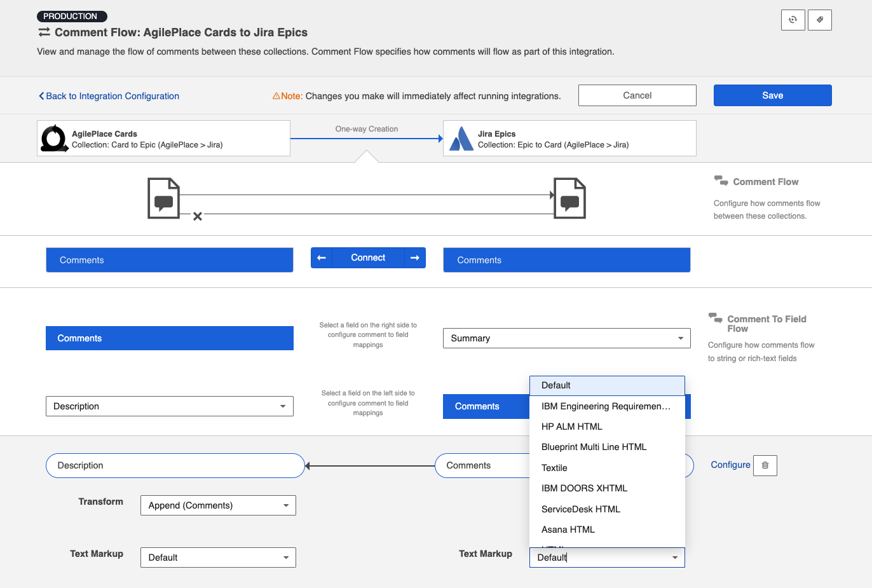Screen dimensions: 872x588
Task: Click the tag icon button at top right
Action: 820,20
